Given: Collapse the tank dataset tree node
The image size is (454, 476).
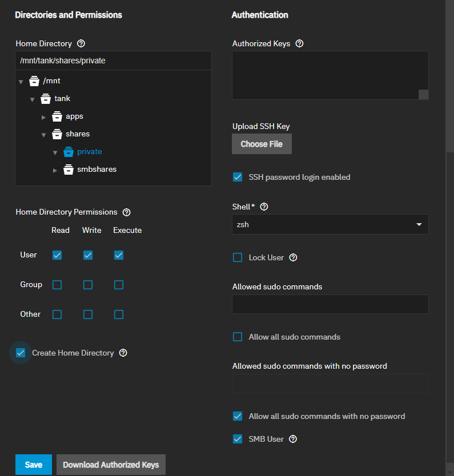Looking at the screenshot, I should [33, 99].
